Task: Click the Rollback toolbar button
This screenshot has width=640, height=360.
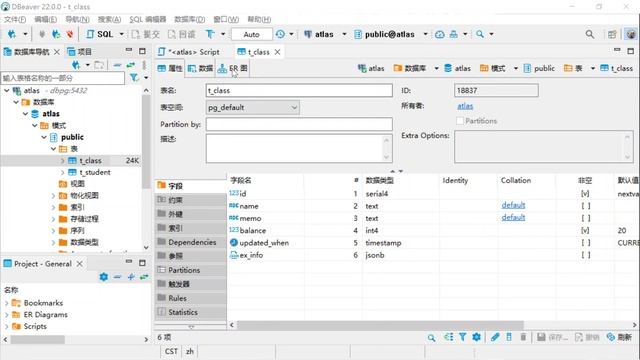Action: point(182,34)
